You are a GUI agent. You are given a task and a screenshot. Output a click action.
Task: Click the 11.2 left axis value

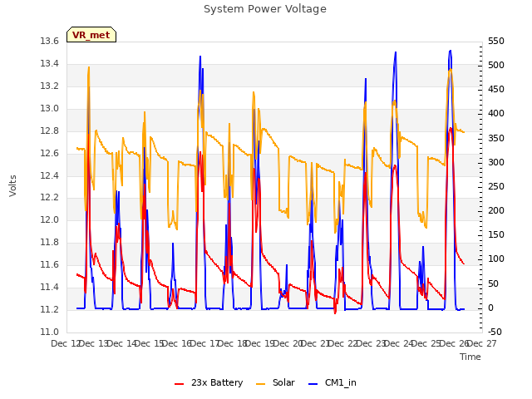[50, 309]
